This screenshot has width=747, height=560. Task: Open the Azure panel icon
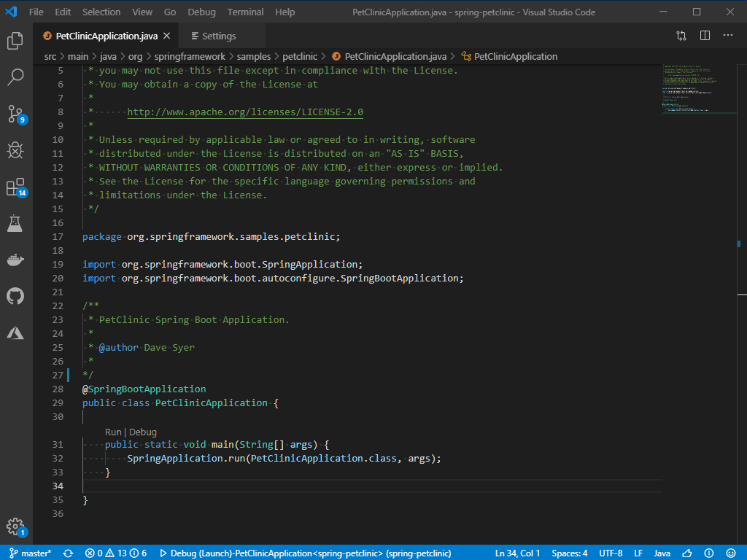[16, 332]
